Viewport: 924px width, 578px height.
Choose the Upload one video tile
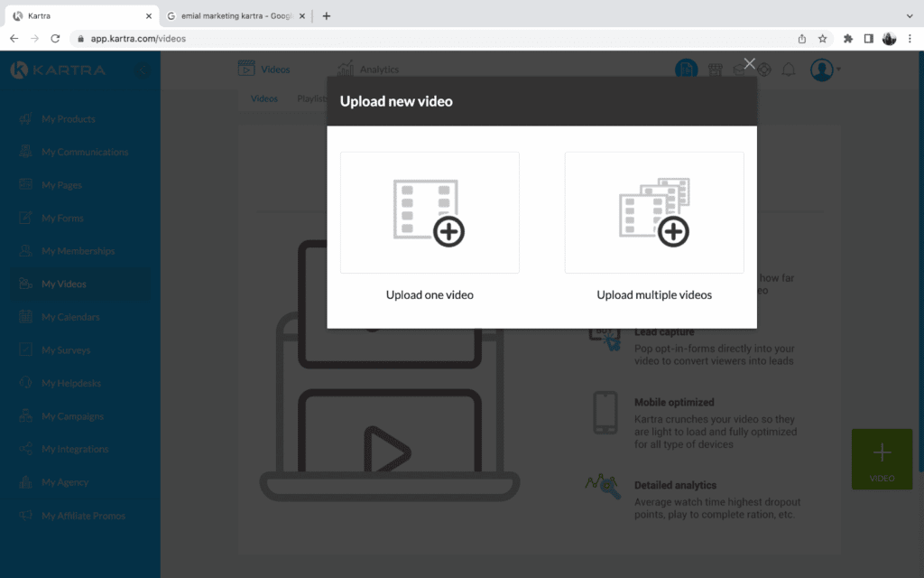coord(430,212)
